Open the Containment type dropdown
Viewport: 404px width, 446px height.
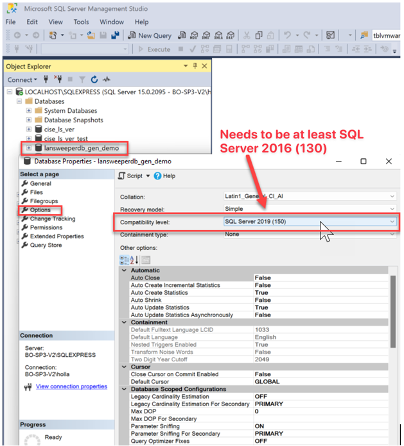392,234
